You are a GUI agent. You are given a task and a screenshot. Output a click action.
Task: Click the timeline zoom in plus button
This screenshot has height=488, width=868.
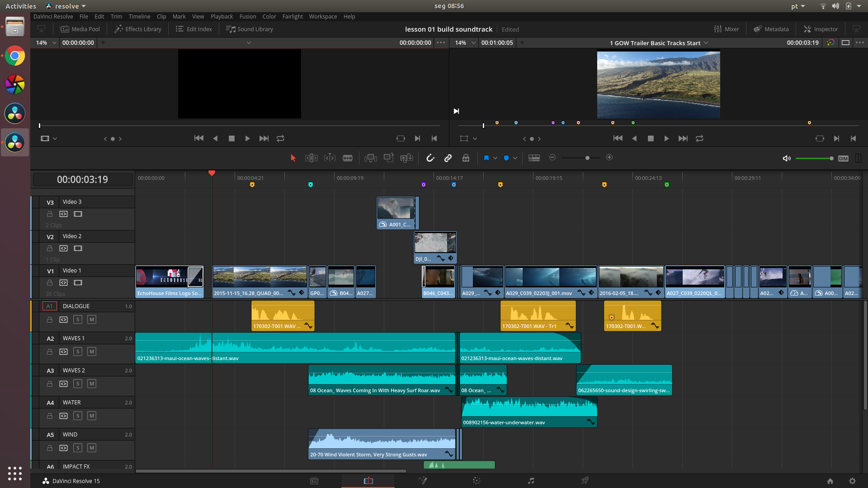click(609, 157)
